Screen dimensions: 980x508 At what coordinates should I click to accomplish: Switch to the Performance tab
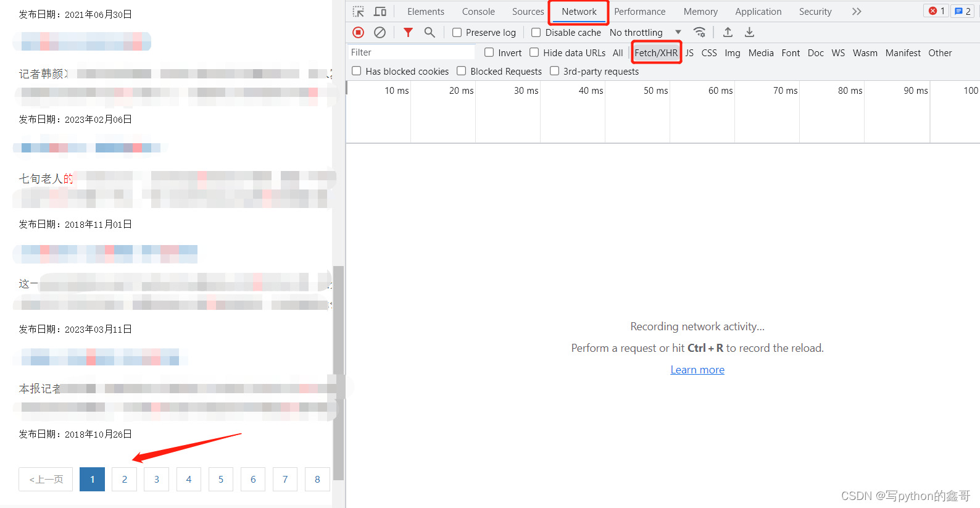[640, 12]
